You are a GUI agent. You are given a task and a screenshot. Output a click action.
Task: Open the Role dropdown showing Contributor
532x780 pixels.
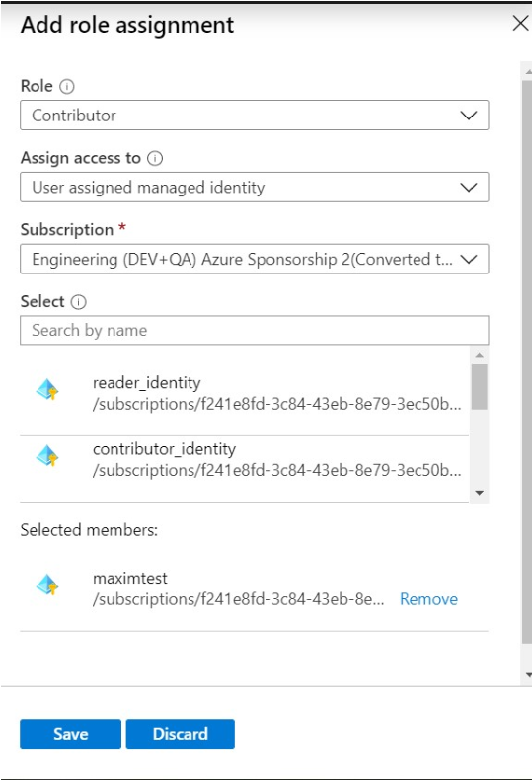coord(254,116)
